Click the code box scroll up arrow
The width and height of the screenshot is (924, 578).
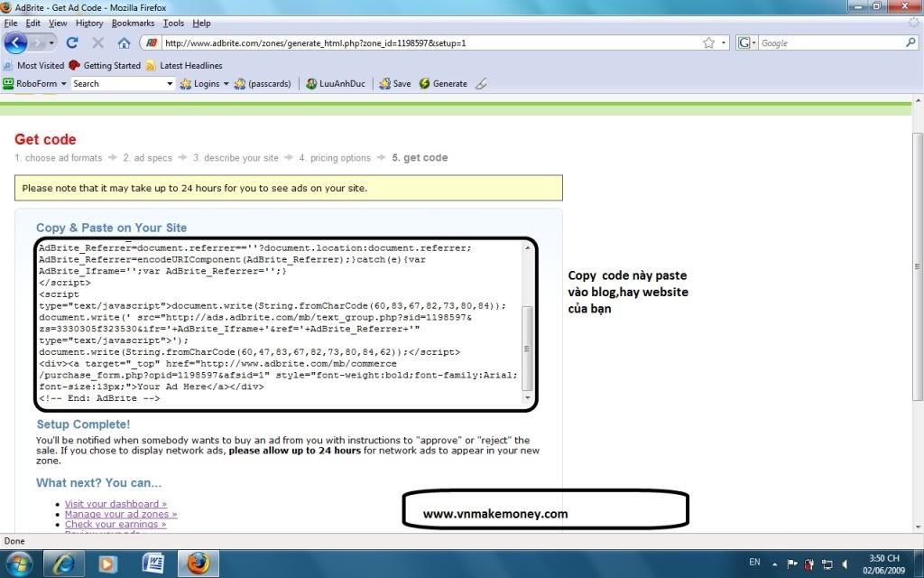(x=527, y=247)
